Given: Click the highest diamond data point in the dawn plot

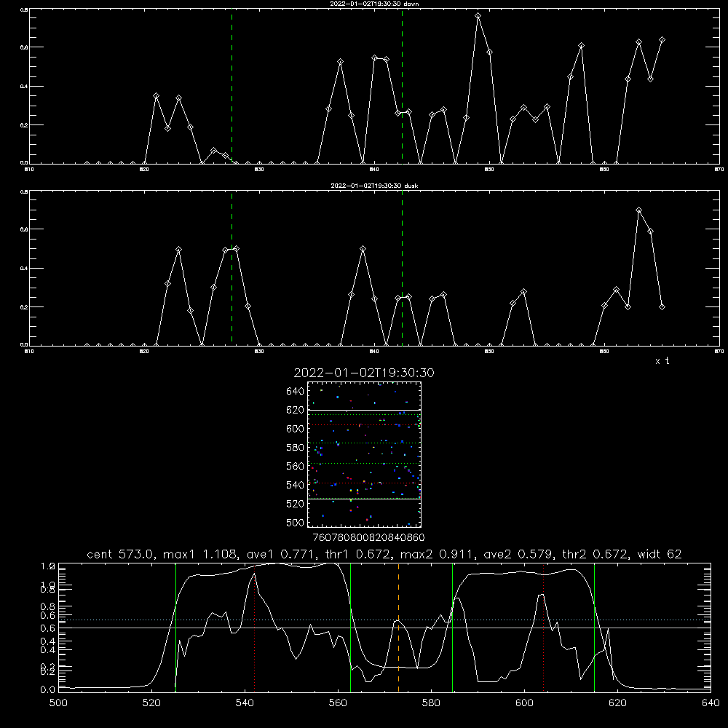Looking at the screenshot, I should pos(478,16).
